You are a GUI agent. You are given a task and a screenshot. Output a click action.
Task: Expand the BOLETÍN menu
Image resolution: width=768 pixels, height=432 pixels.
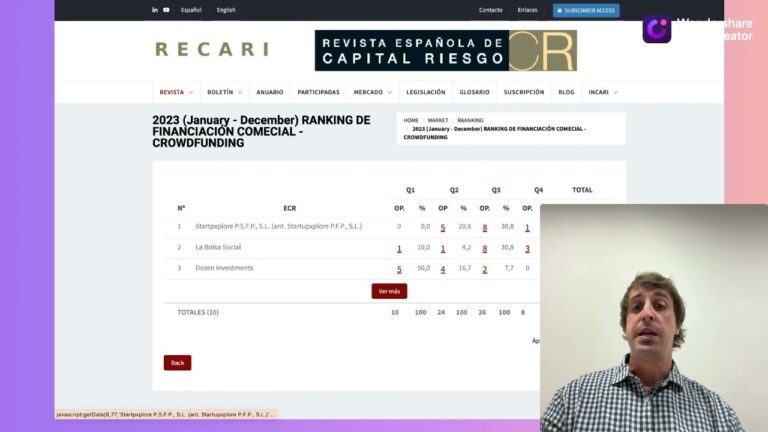pos(224,92)
